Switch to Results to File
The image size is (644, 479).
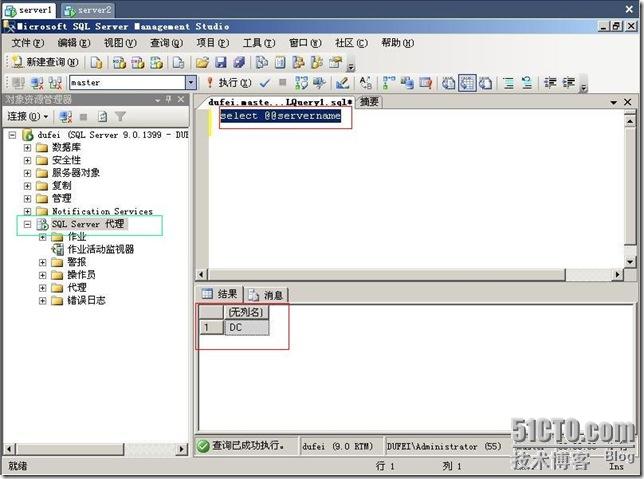point(486,83)
